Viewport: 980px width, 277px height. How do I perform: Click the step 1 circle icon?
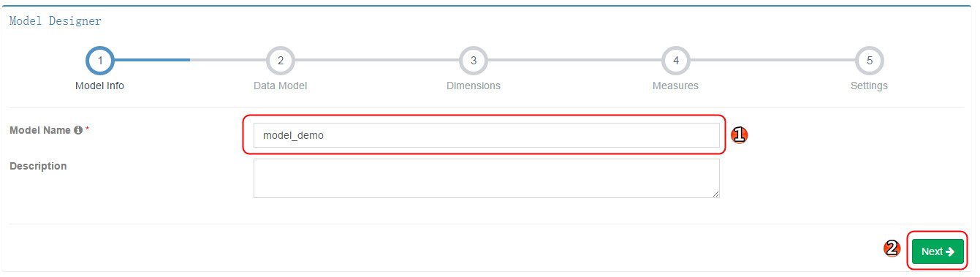99,61
